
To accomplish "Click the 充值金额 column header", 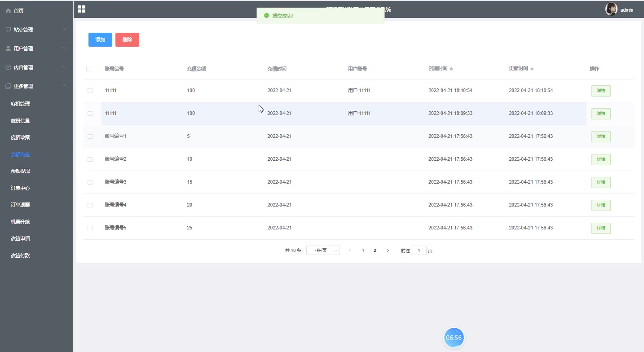I will click(x=196, y=69).
